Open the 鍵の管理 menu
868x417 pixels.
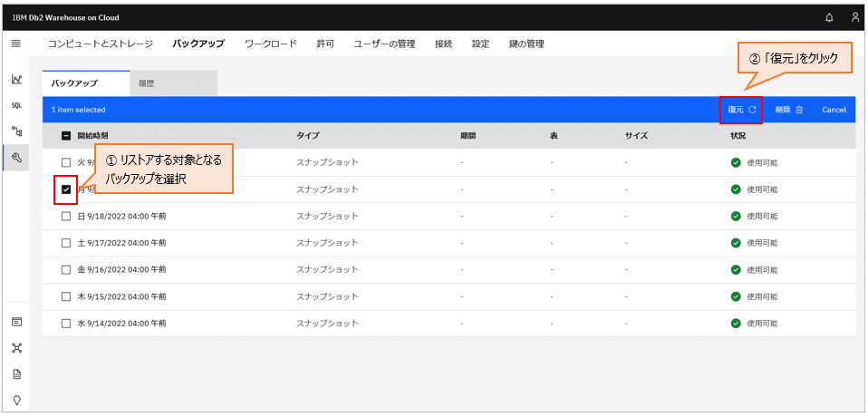(526, 44)
